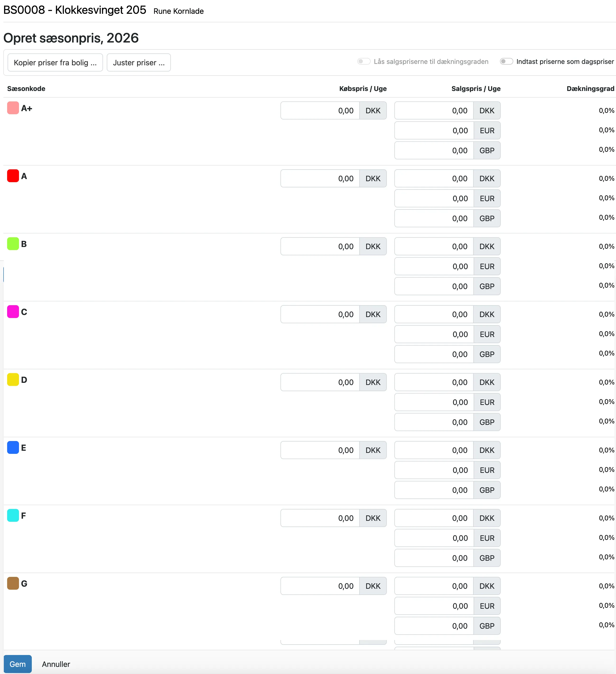The width and height of the screenshot is (616, 674).
Task: Click the cyan season F color swatch
Action: point(13,515)
